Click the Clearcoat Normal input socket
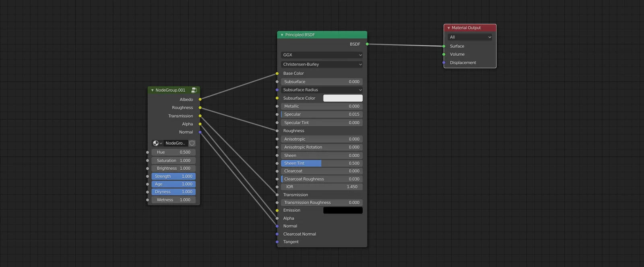This screenshot has height=267, width=644. [x=277, y=234]
